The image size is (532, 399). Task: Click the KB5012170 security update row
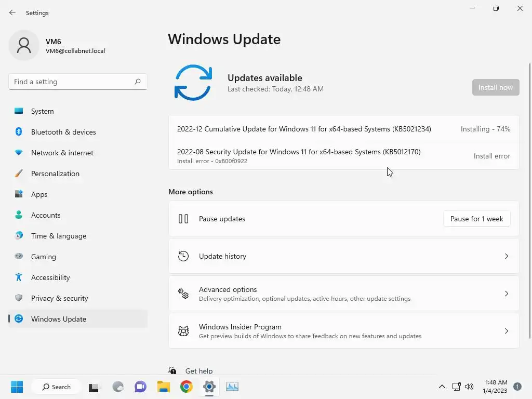coord(344,156)
